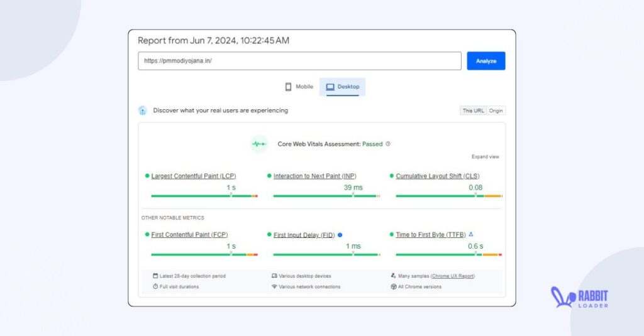This screenshot has height=336, width=644.
Task: Switch to the Mobile tab
Action: (x=299, y=87)
